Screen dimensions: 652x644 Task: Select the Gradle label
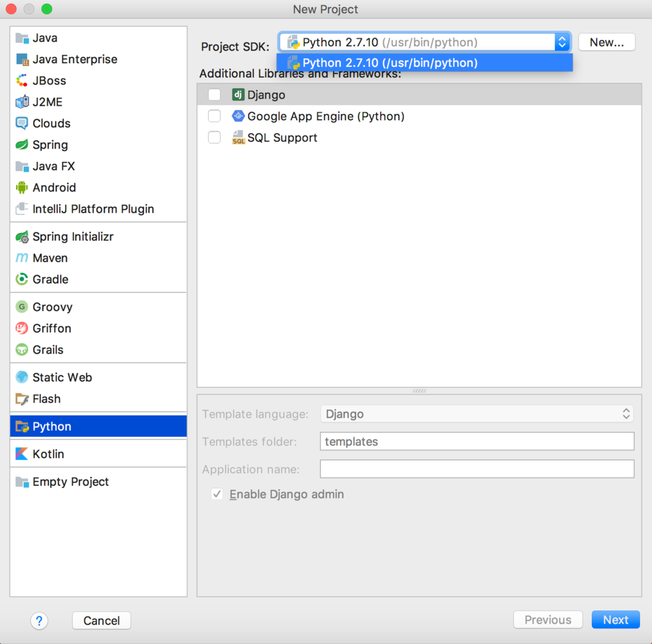pos(50,279)
